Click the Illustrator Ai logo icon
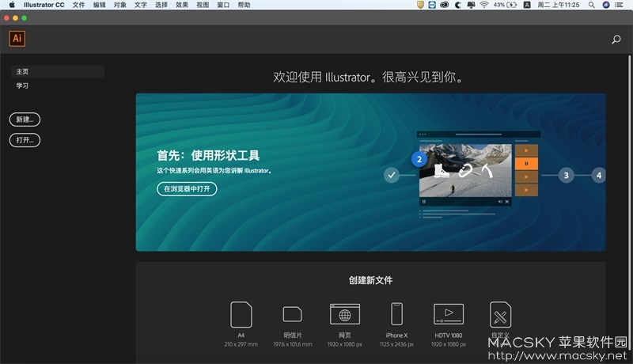The image size is (633, 364). [x=17, y=39]
